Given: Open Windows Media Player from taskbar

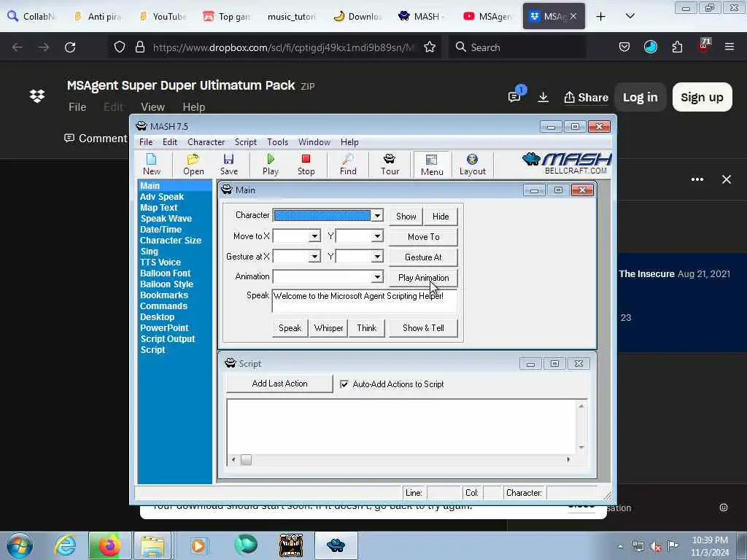Looking at the screenshot, I should coord(198,545).
